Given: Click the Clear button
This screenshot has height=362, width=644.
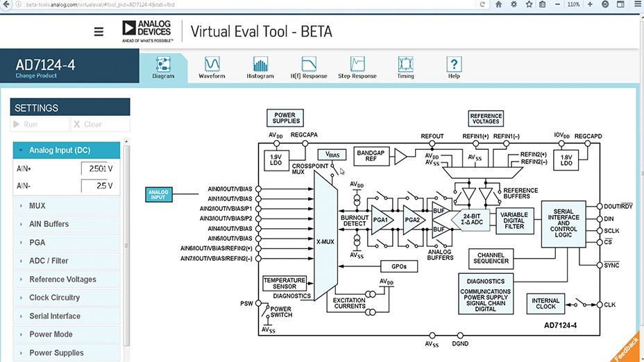Looking at the screenshot, I should [100, 124].
